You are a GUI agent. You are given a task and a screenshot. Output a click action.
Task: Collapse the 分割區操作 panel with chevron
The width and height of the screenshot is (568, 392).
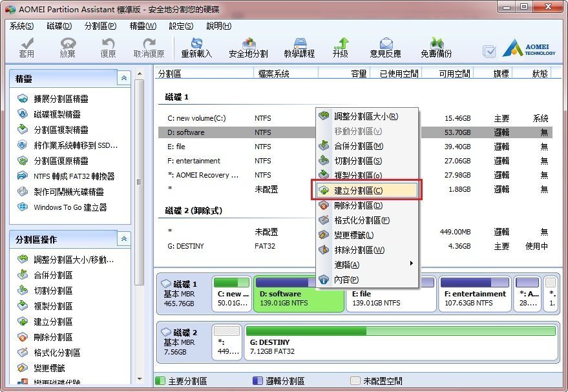click(x=124, y=239)
